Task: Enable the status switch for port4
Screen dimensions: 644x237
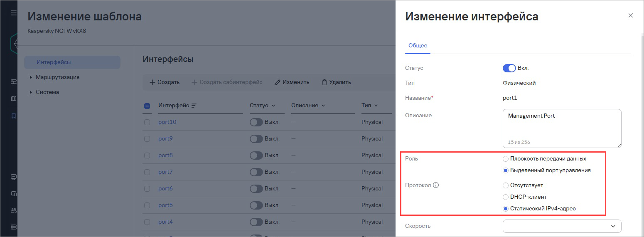Action: pyautogui.click(x=256, y=222)
